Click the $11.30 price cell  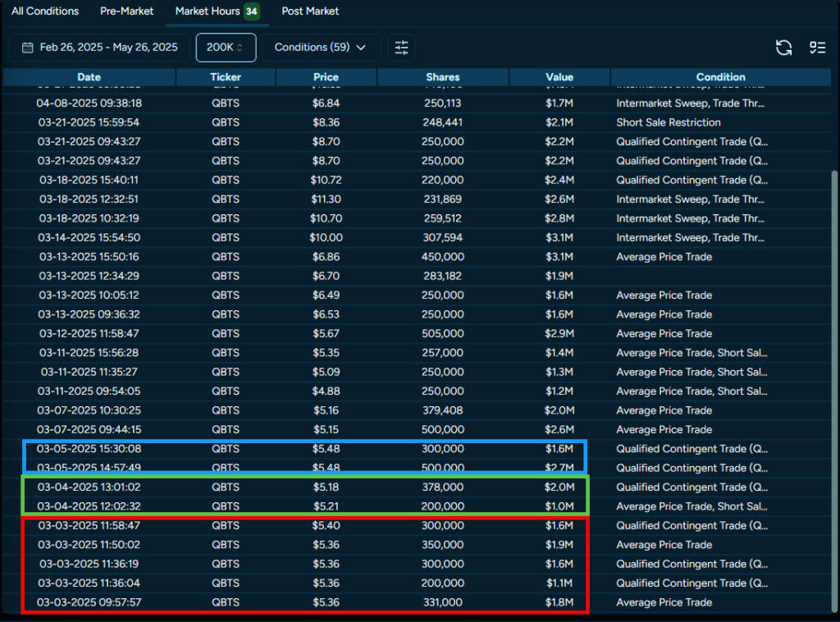[326, 199]
